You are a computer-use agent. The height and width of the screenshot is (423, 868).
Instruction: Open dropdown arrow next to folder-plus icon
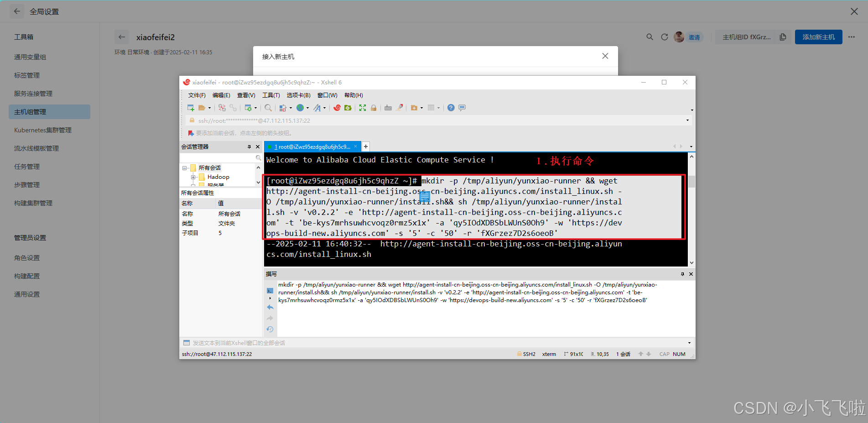(421, 108)
